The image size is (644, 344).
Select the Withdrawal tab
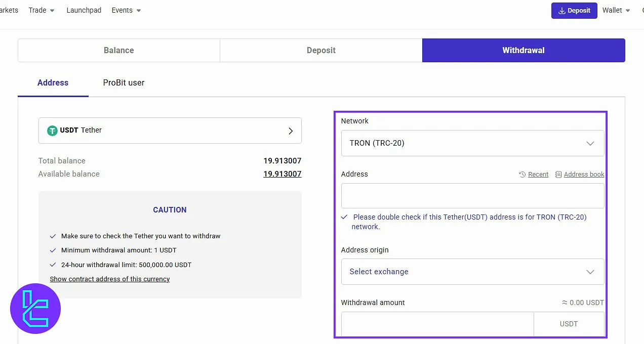coord(524,51)
